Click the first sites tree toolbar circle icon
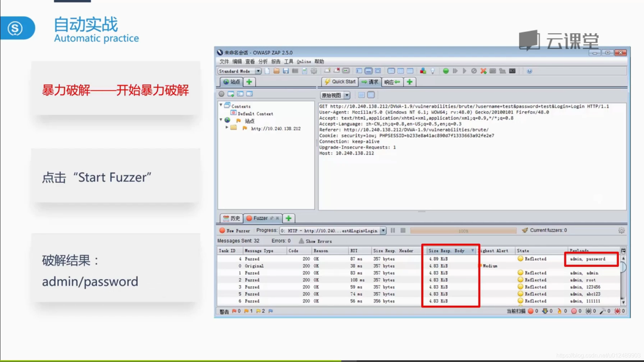644x362 pixels. coord(221,94)
